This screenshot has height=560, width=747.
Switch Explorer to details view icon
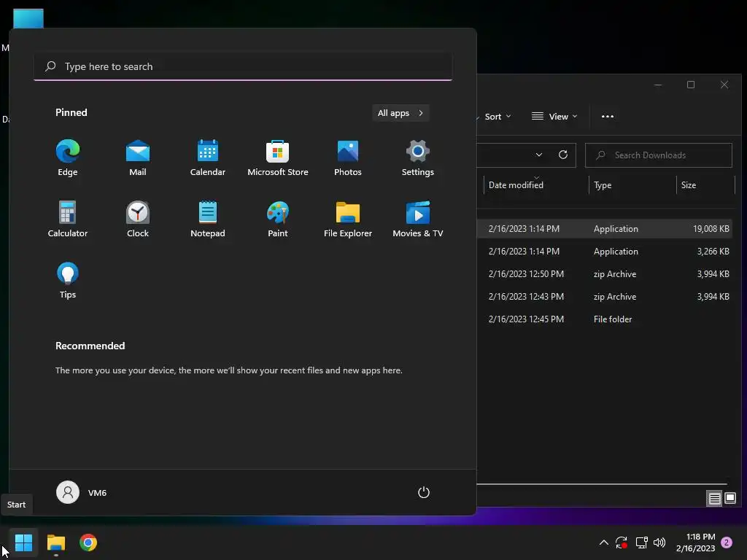point(714,499)
